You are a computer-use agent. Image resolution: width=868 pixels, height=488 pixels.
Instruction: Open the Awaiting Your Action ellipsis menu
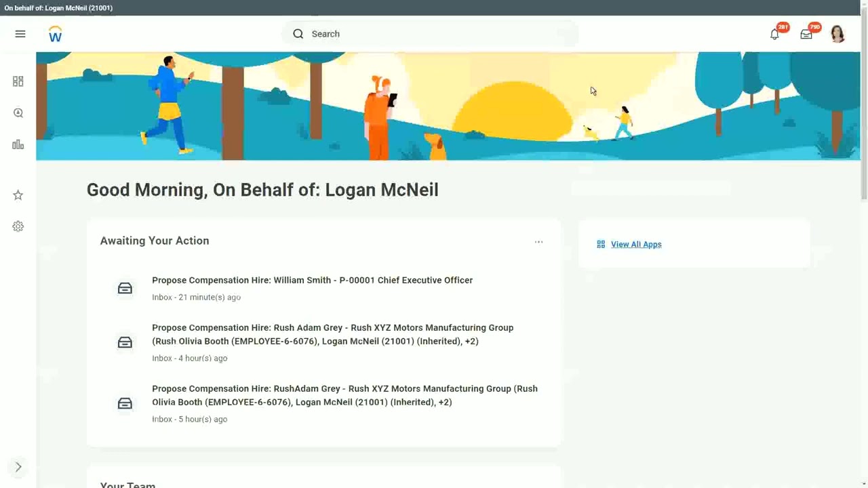(x=538, y=242)
